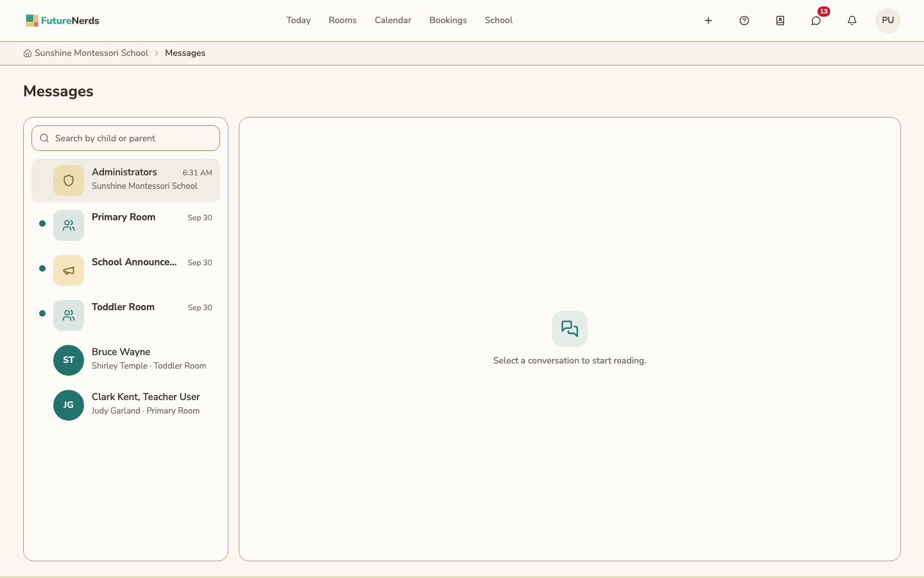Click Judy Garland · Primary Room subtitle
Screen dimensions: 924x578
click(146, 411)
